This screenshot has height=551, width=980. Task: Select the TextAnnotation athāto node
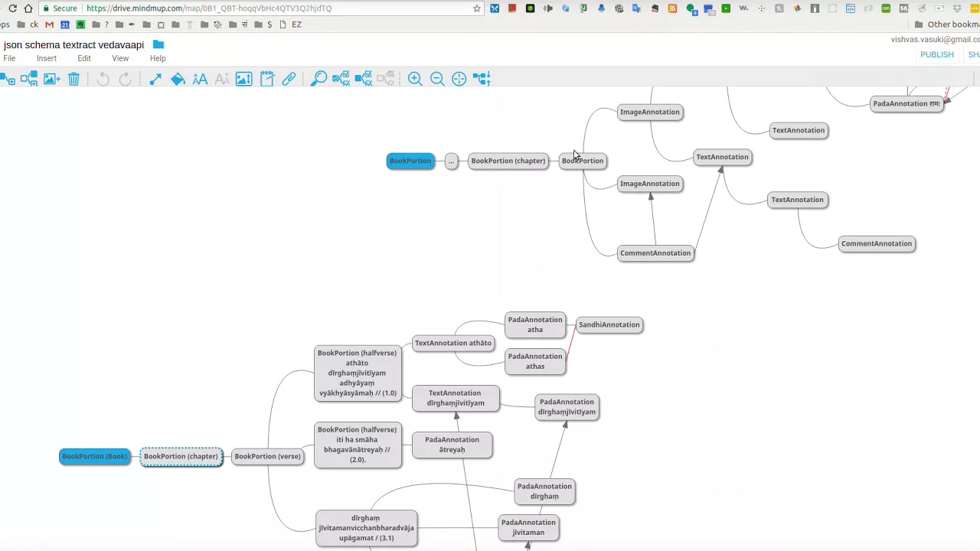(x=453, y=343)
